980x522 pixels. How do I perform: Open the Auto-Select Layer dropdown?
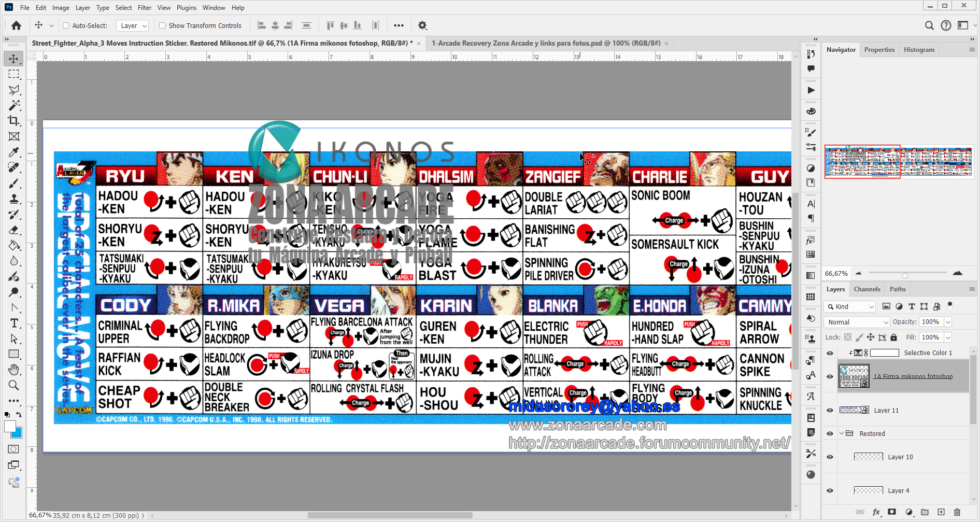133,25
